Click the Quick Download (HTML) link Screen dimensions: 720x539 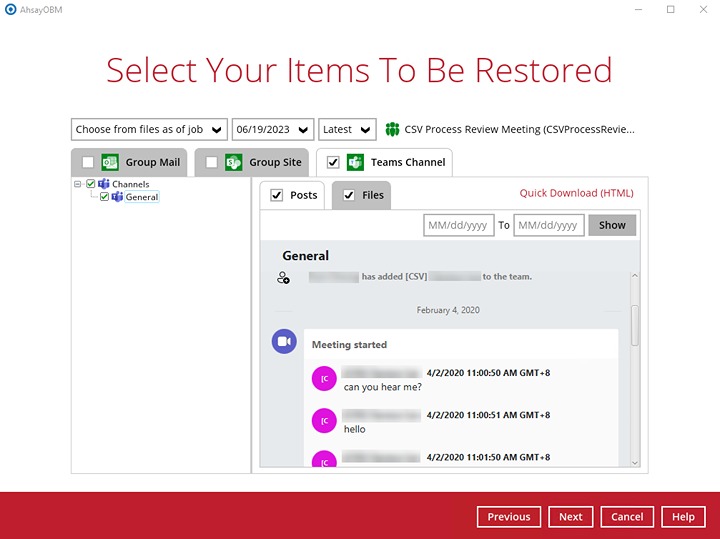coord(576,193)
